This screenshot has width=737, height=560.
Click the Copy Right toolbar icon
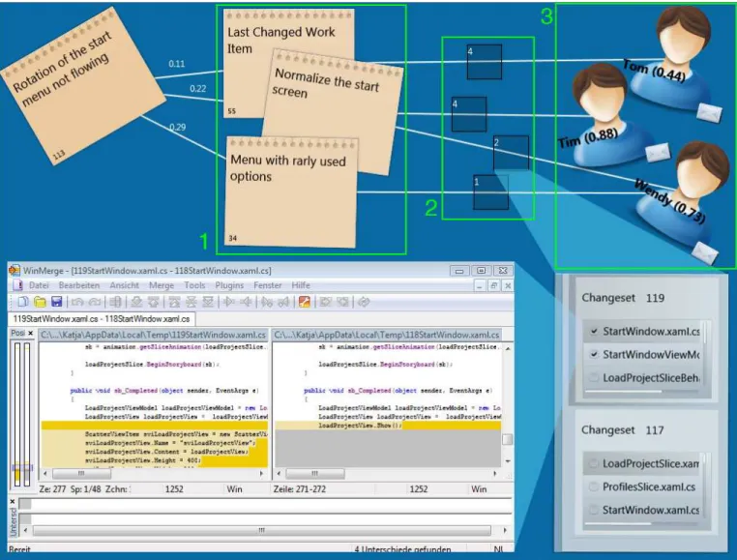coord(228,302)
